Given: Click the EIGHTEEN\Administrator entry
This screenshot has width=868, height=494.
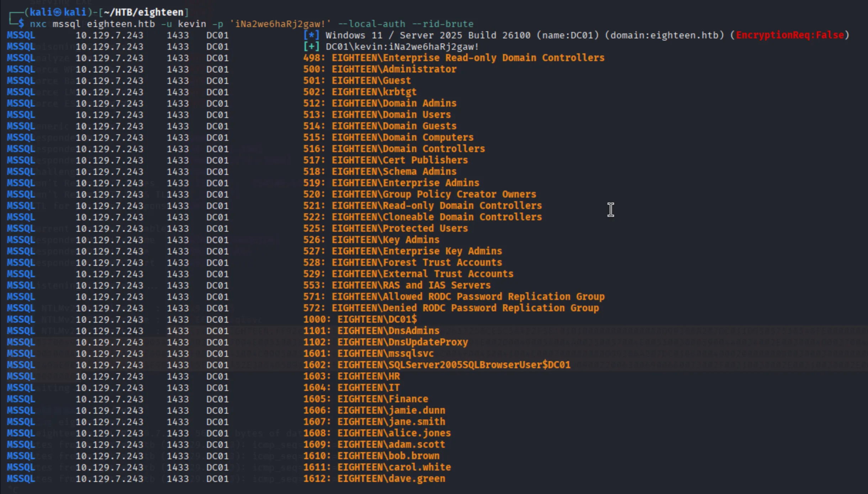Looking at the screenshot, I should point(394,69).
